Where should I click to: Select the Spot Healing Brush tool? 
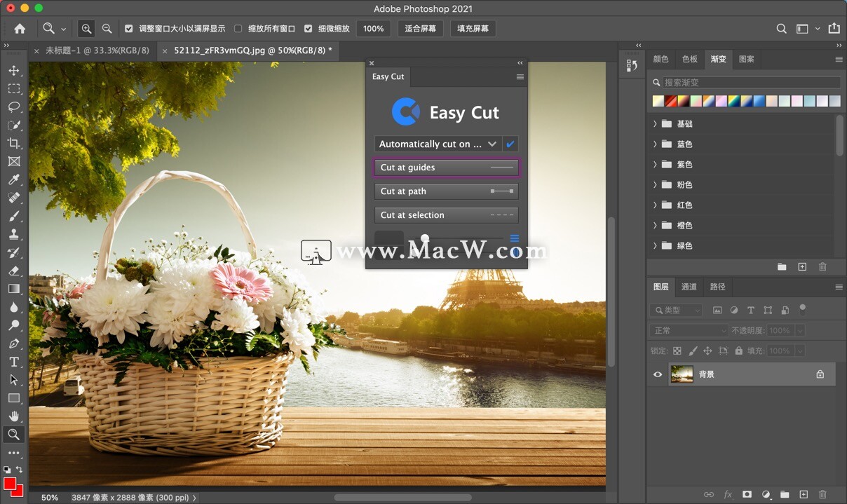coord(14,198)
